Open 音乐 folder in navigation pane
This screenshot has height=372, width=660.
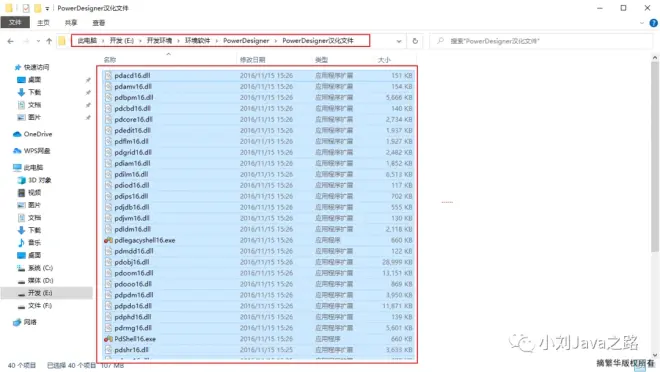pos(34,242)
